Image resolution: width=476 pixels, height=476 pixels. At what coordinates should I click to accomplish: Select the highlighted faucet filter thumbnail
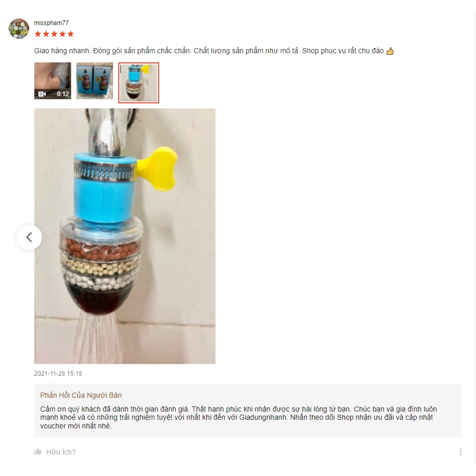point(138,83)
